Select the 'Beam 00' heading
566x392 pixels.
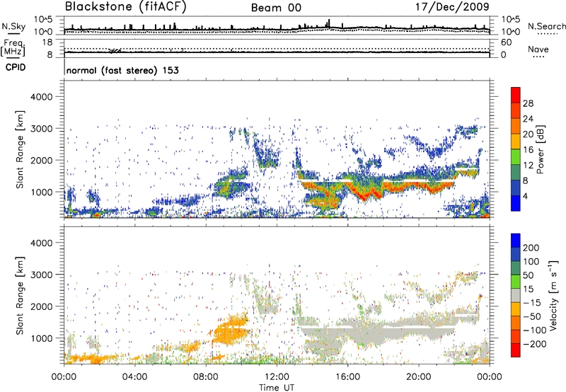pos(276,8)
